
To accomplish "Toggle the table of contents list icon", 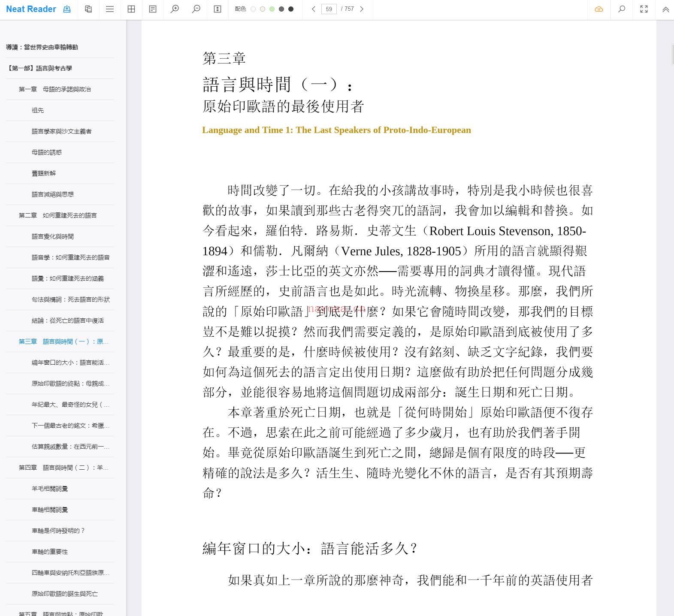I will pos(110,9).
